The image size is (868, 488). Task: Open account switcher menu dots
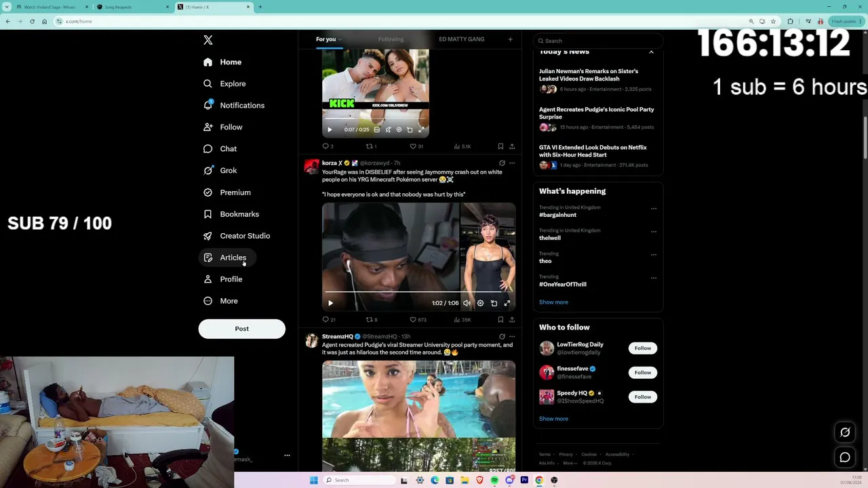(x=287, y=455)
